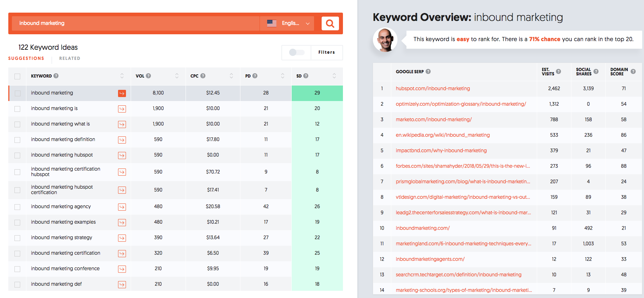This screenshot has height=298, width=644.
Task: Open marketo.com/inbound-marketing link
Action: 434,119
